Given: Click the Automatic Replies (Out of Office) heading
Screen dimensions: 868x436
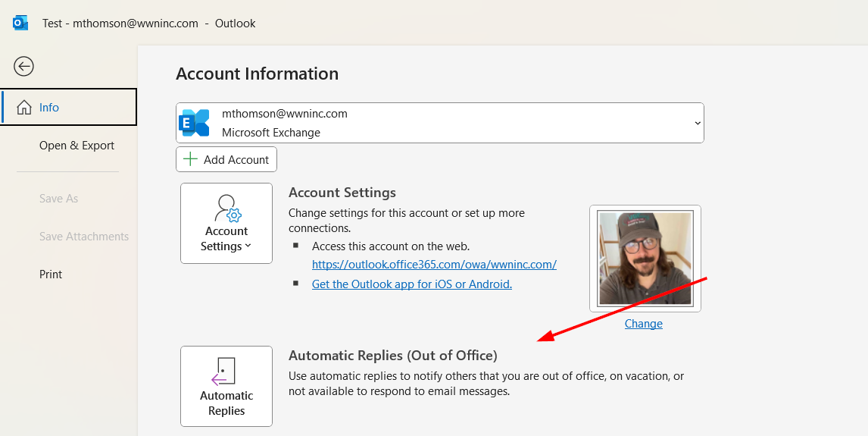Looking at the screenshot, I should [x=393, y=355].
